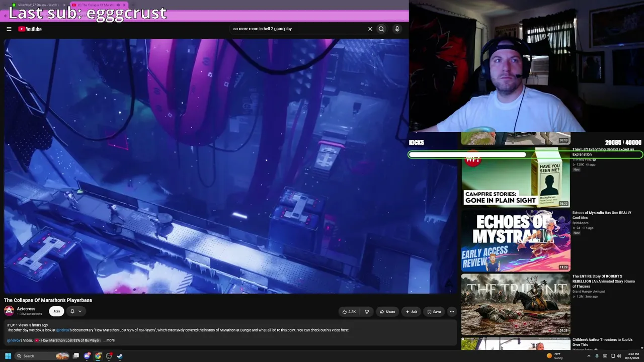Open linked video 'How Marathon Lost 92% of Its Players'
644x362 pixels.
[67, 340]
